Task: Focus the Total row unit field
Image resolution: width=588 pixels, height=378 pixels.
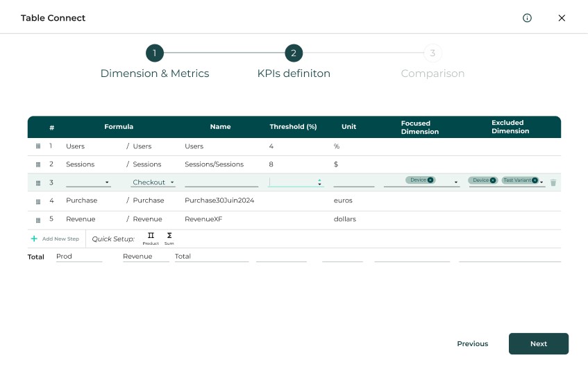Action: pos(342,257)
